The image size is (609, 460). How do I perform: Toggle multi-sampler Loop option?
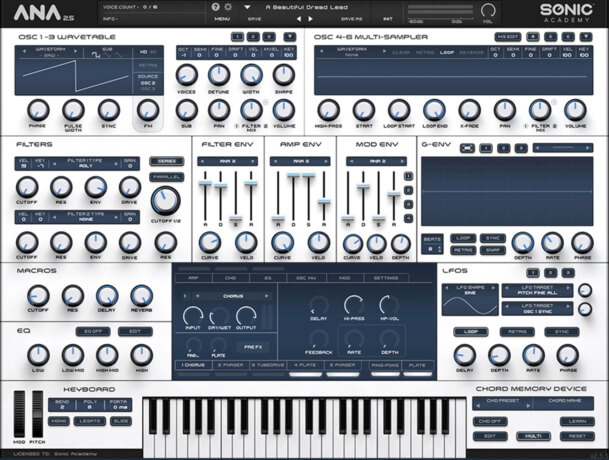447,52
